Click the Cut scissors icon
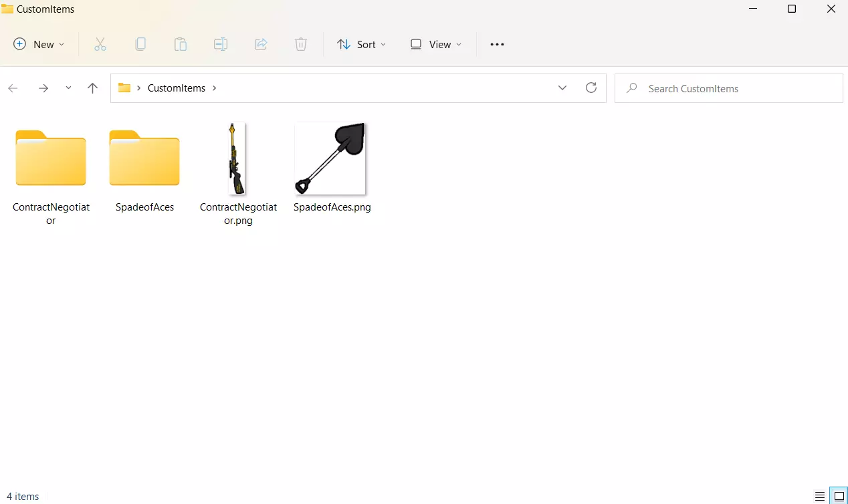Image resolution: width=848 pixels, height=504 pixels. point(100,44)
